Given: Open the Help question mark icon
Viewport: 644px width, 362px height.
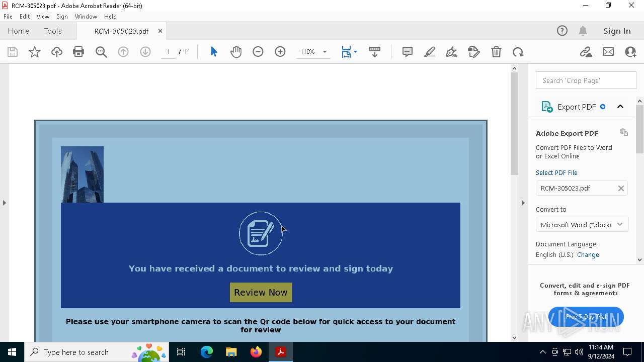Looking at the screenshot, I should (562, 31).
